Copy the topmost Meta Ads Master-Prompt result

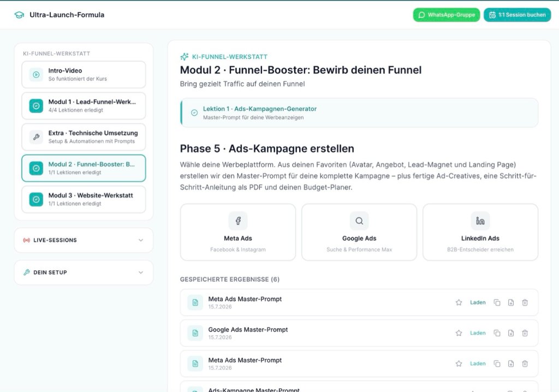point(497,302)
